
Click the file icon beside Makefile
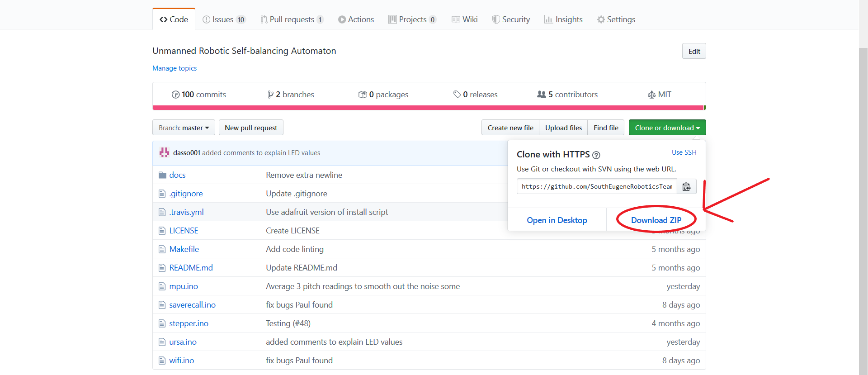click(x=162, y=249)
